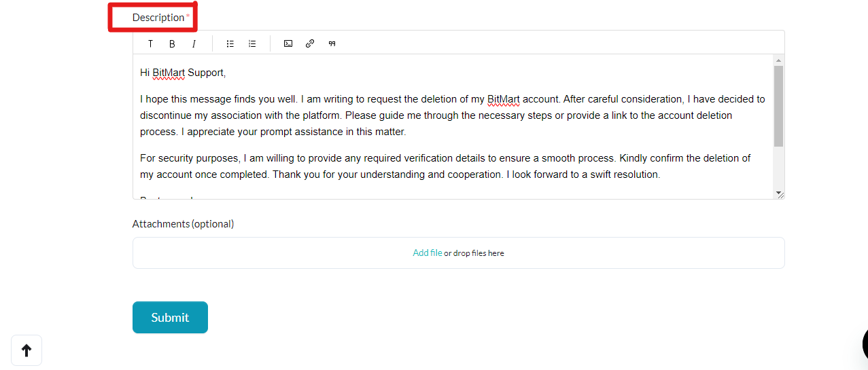The image size is (868, 370).
Task: Click the "Hi BitMart Support," greeting line
Action: (x=183, y=73)
